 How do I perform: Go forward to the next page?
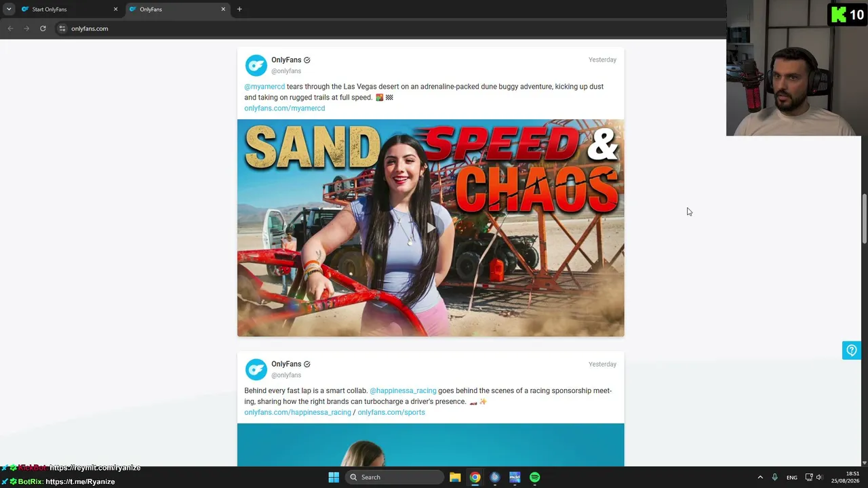(26, 28)
